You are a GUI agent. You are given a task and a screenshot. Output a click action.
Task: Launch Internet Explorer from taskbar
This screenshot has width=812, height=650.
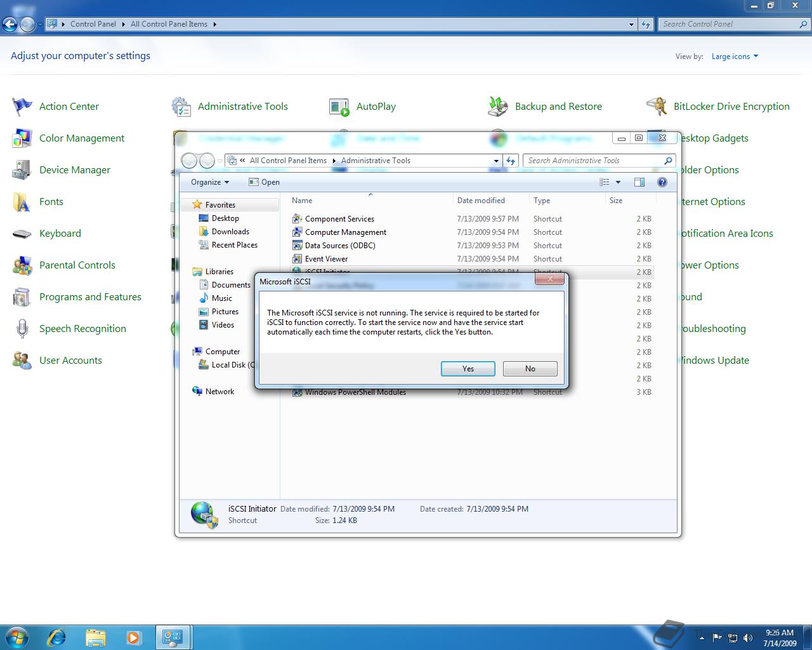pos(57,637)
